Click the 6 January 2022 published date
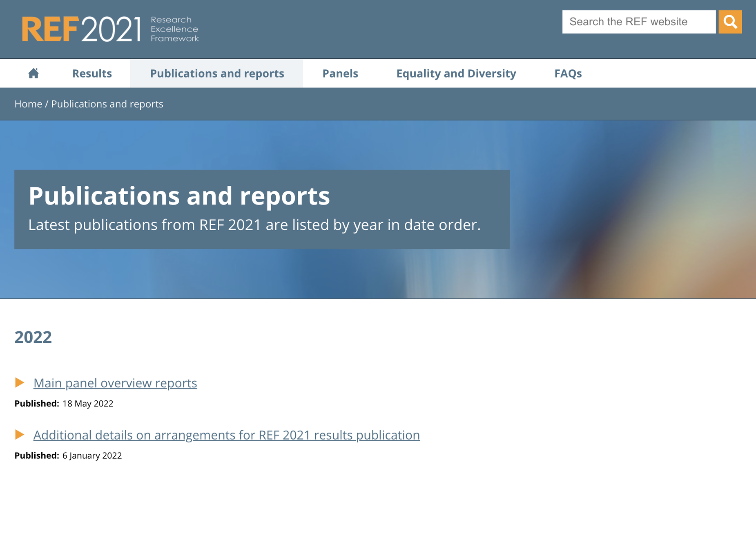This screenshot has width=756, height=551. tap(92, 455)
